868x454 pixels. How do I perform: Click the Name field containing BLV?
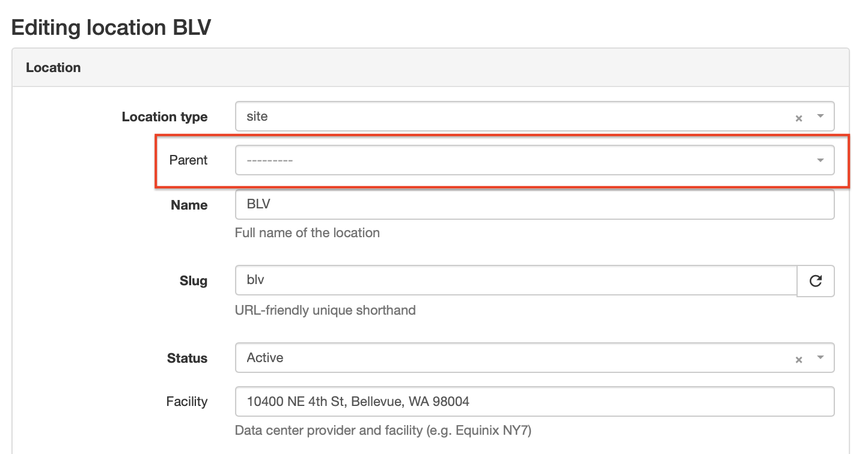pos(481,205)
